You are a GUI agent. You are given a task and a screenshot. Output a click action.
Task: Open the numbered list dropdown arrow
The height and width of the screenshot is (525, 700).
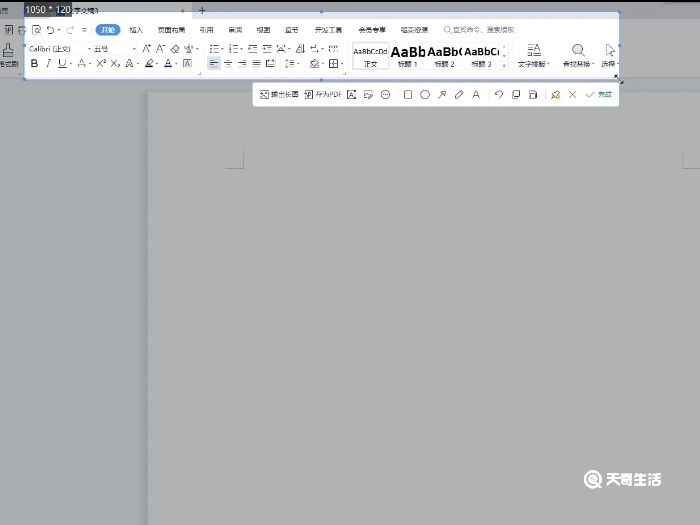click(241, 49)
